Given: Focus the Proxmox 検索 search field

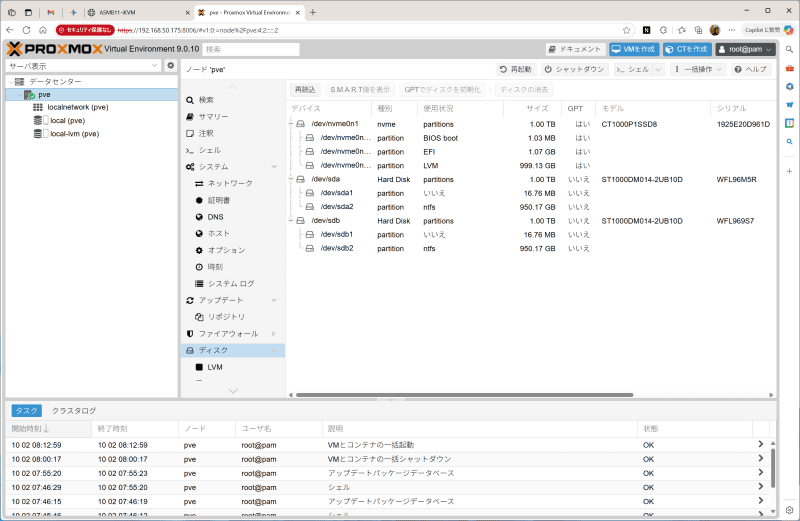Looking at the screenshot, I should 251,49.
